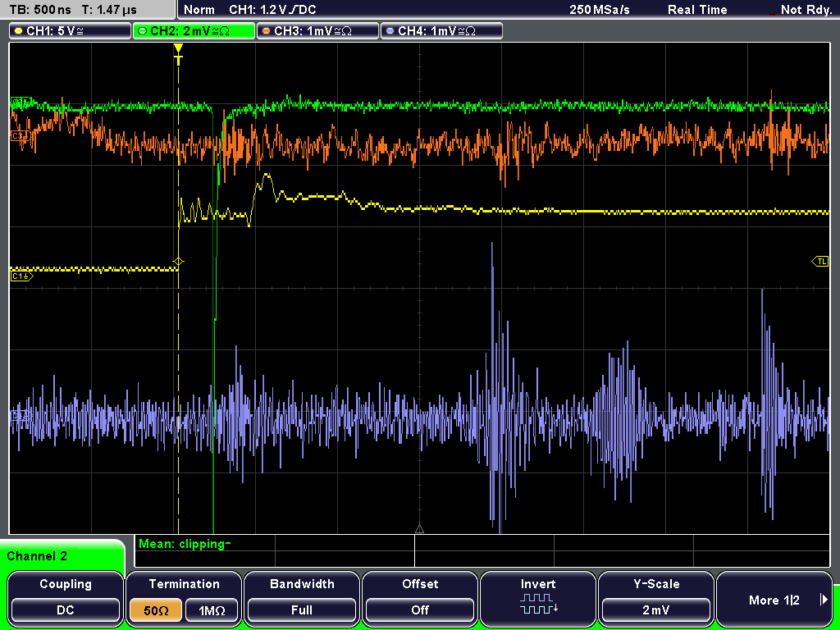Image resolution: width=840 pixels, height=630 pixels.
Task: Click the C1 ground level marker
Action: [x=21, y=276]
